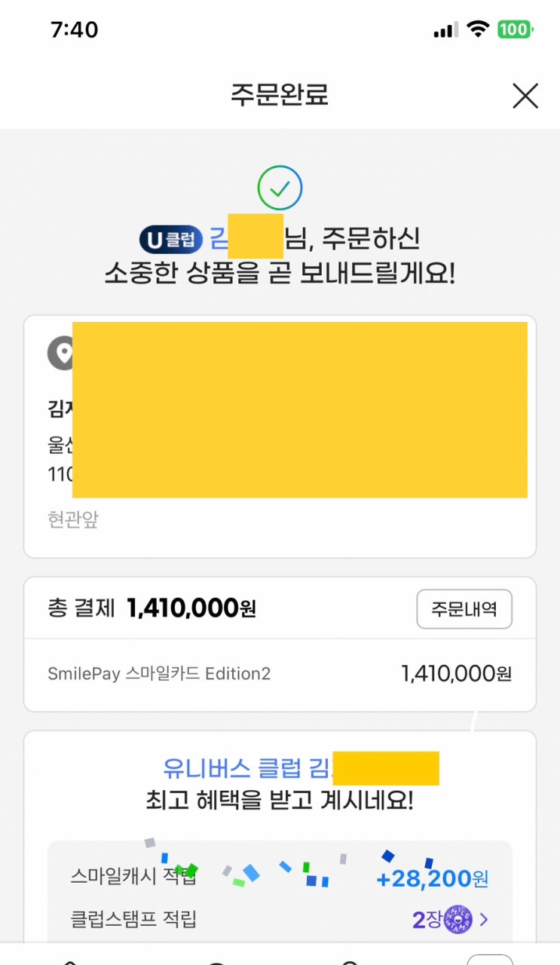Image resolution: width=560 pixels, height=965 pixels.
Task: Tap the battery indicator in status bar
Action: (515, 29)
